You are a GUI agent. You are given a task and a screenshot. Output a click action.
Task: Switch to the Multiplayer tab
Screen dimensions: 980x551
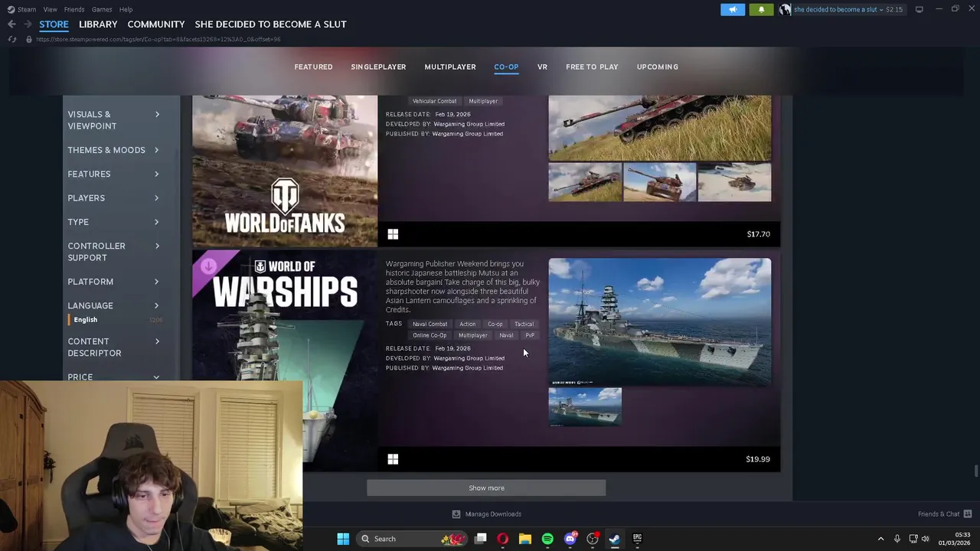(450, 67)
